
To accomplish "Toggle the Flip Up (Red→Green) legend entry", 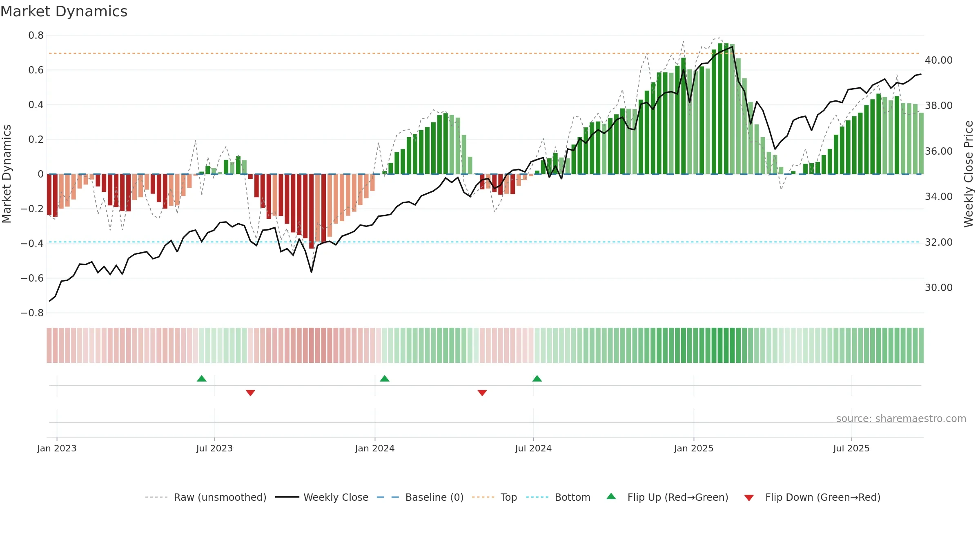I will pyautogui.click(x=667, y=497).
